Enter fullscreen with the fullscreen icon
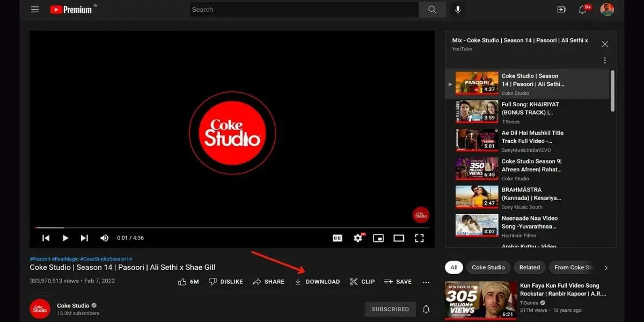The width and height of the screenshot is (644, 322). click(x=419, y=238)
